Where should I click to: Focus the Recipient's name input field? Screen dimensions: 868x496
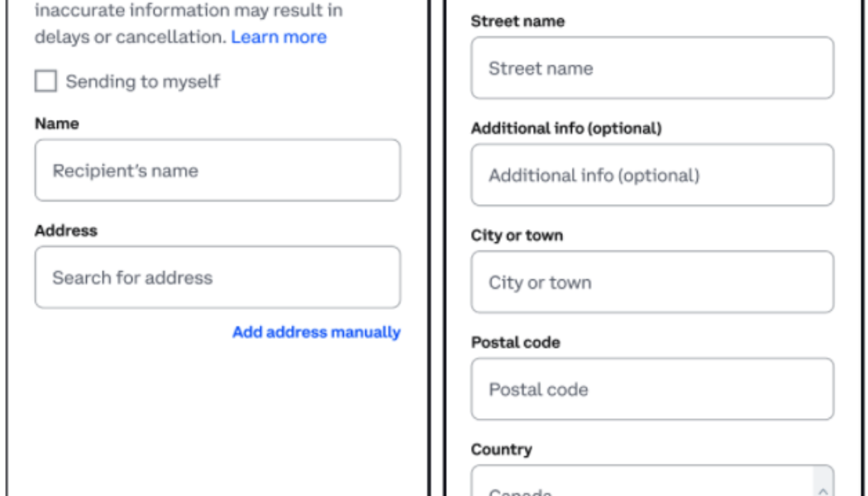pos(217,170)
